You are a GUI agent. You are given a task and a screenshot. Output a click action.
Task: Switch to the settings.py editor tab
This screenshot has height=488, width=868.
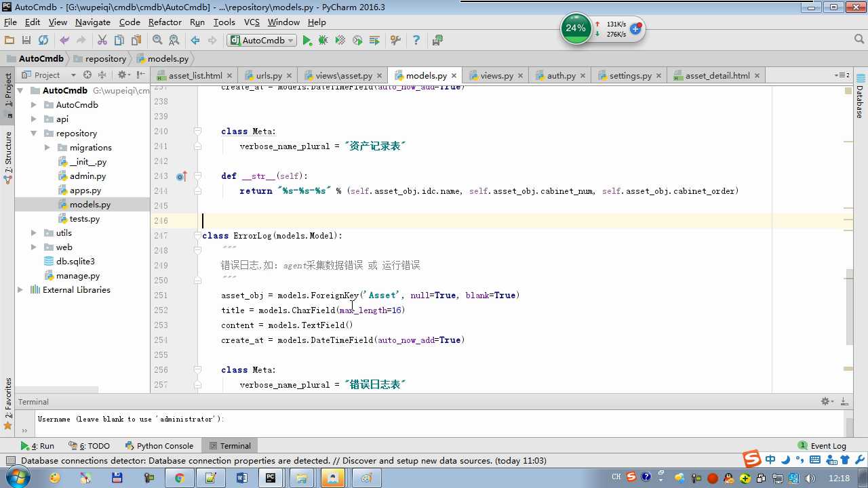(630, 75)
